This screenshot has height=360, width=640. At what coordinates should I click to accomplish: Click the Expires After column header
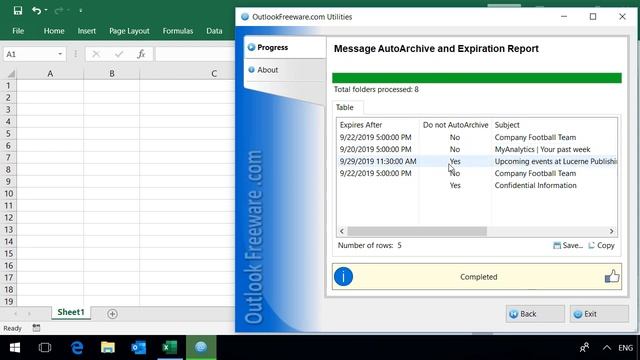pos(378,125)
